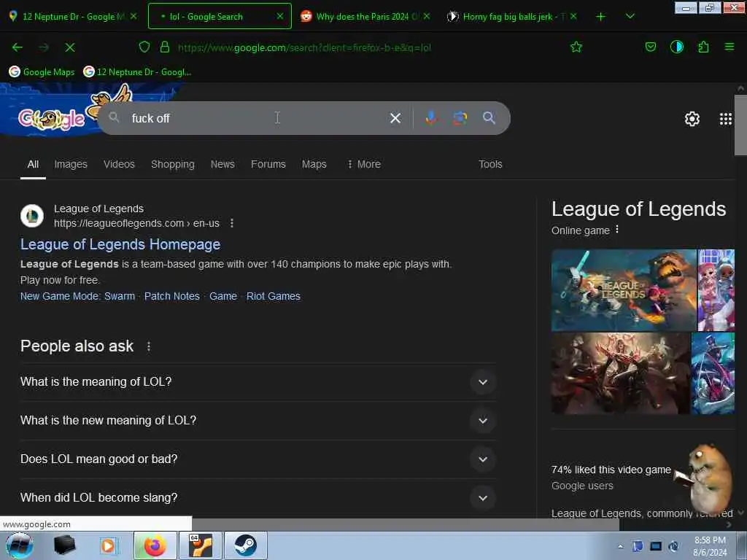Open Google quick settings gear

point(692,119)
